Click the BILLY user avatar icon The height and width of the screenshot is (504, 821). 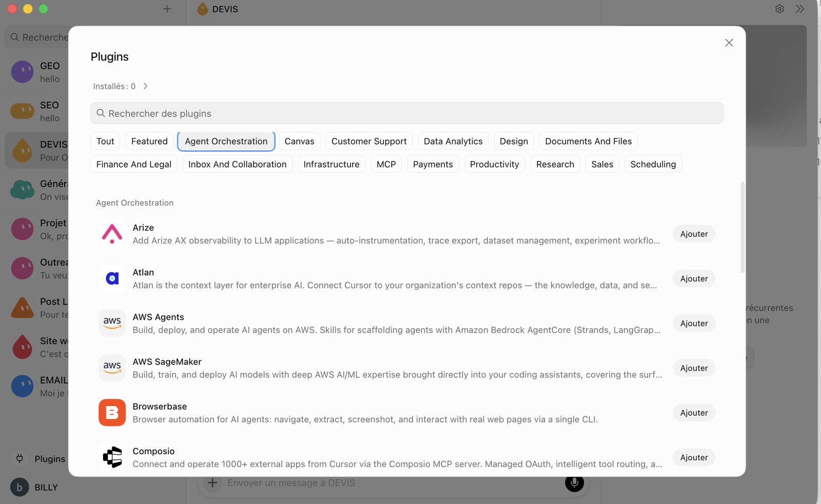pos(19,487)
